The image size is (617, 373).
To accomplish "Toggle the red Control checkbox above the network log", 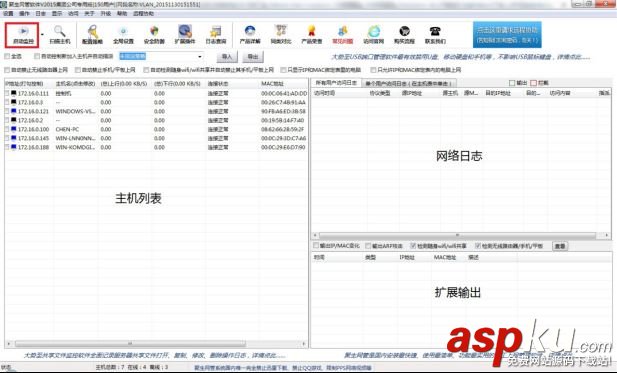I will click(x=534, y=83).
